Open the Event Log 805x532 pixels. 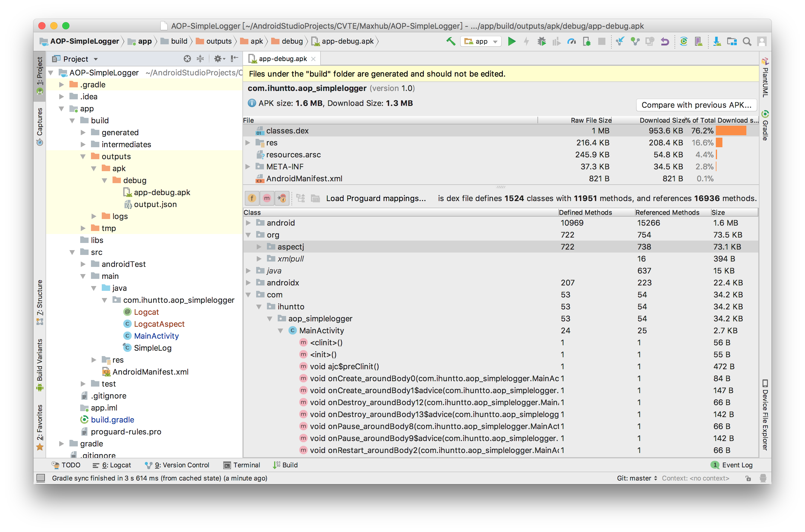[732, 465]
